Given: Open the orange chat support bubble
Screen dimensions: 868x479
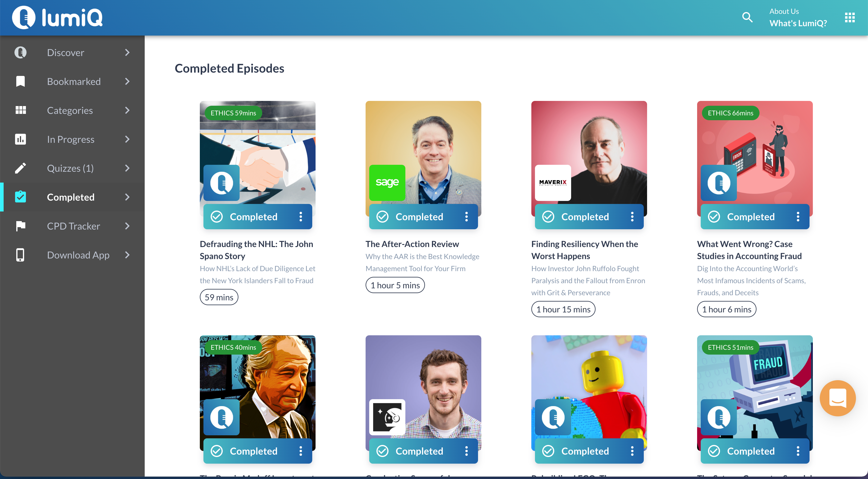Looking at the screenshot, I should 837,398.
